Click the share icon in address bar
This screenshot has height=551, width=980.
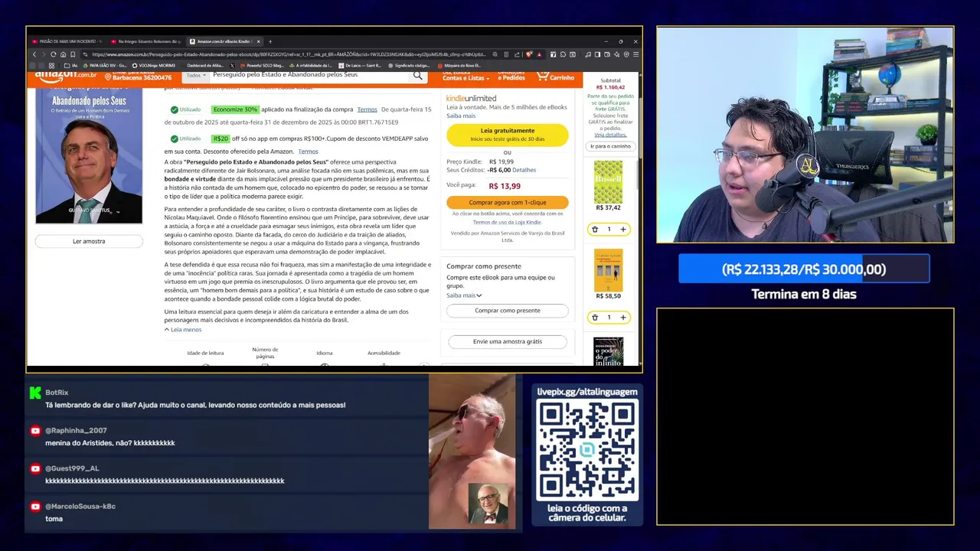517,54
